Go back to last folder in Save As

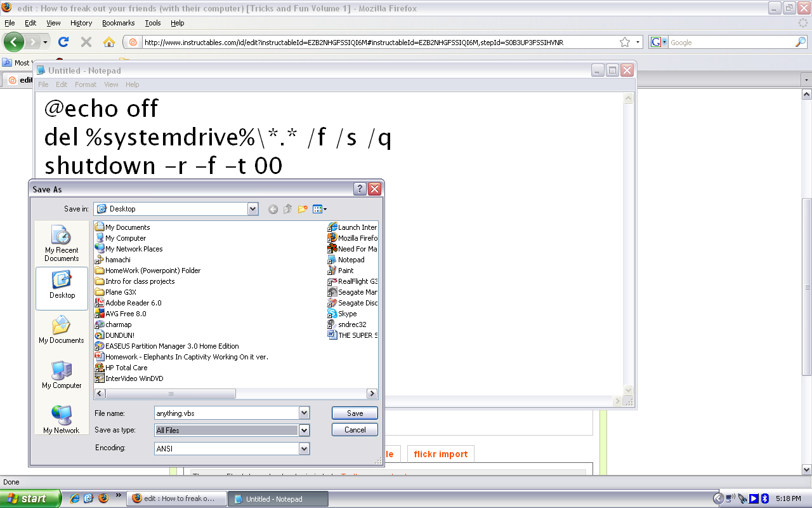273,209
